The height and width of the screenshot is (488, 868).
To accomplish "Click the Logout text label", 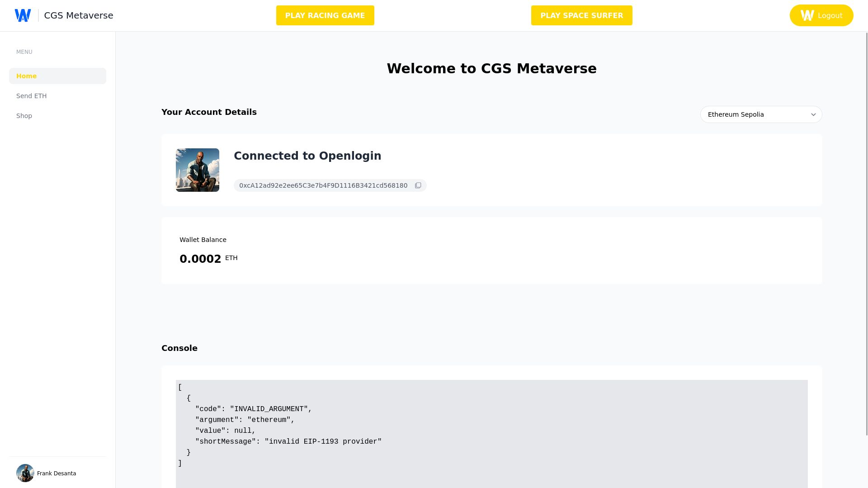I will click(830, 16).
